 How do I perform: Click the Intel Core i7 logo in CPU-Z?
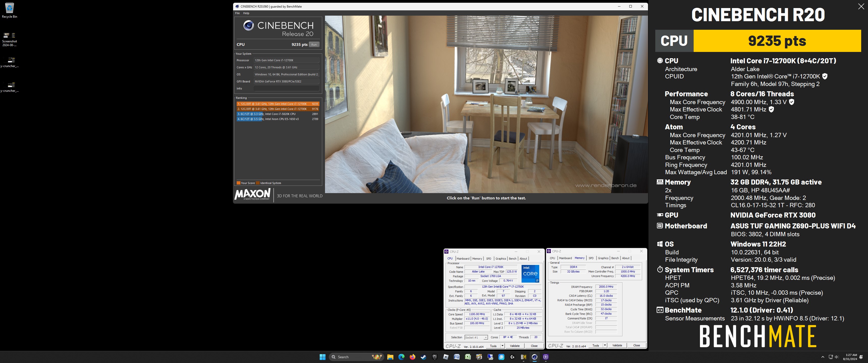click(530, 274)
